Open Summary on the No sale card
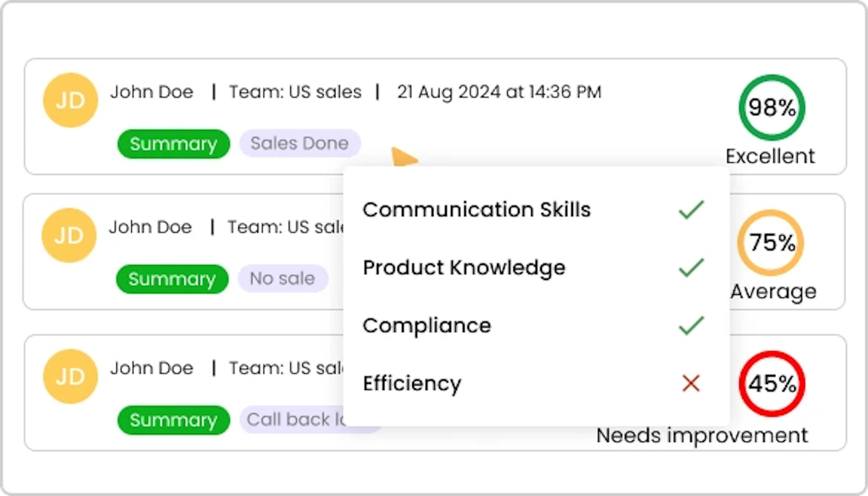This screenshot has width=868, height=496. [x=172, y=279]
